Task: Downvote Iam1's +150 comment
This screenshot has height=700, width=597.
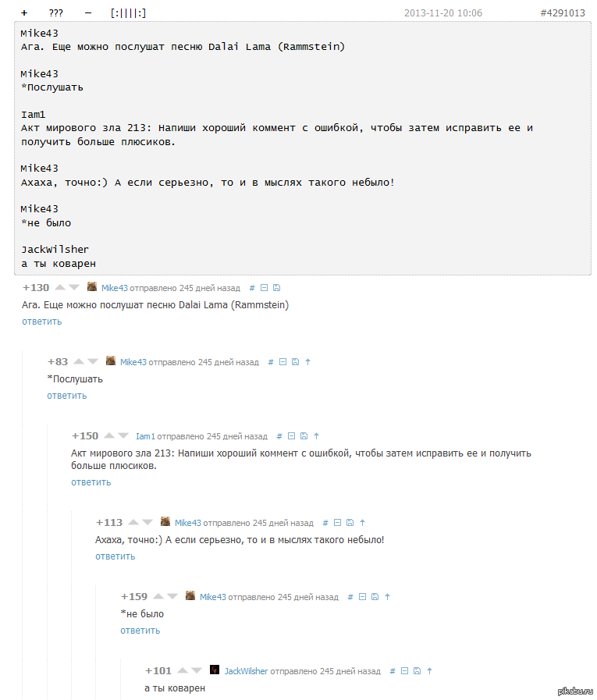Action: coord(123,436)
